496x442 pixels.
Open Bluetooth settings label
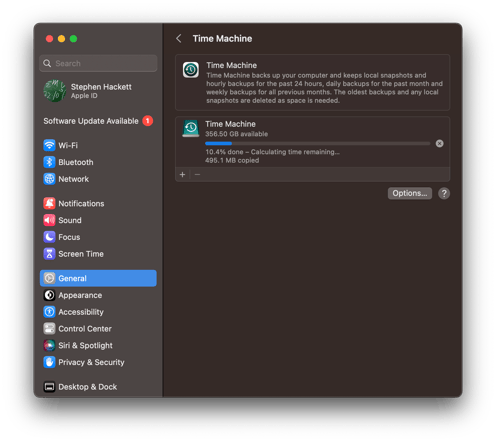pyautogui.click(x=76, y=162)
